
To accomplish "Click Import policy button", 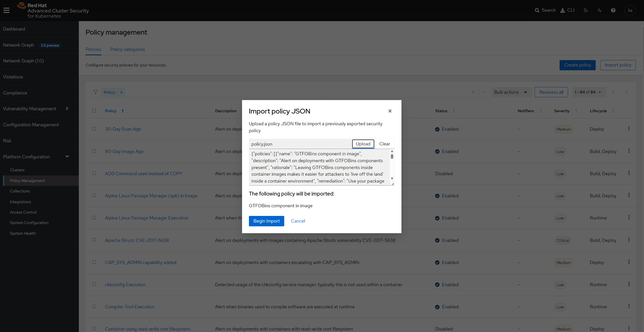I will click(618, 65).
